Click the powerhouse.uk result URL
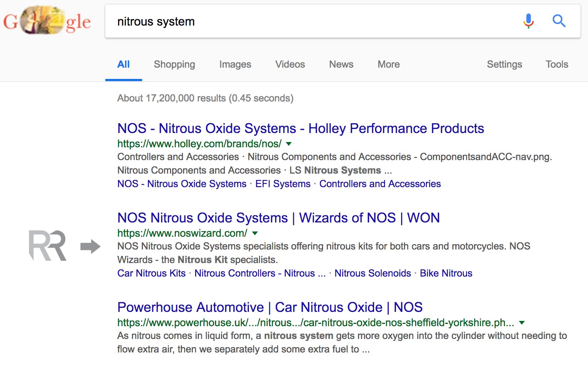This screenshot has height=366, width=588. [x=315, y=322]
